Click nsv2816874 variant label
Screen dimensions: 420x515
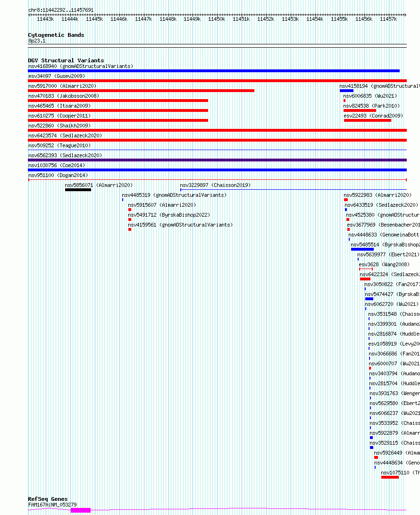[394, 334]
